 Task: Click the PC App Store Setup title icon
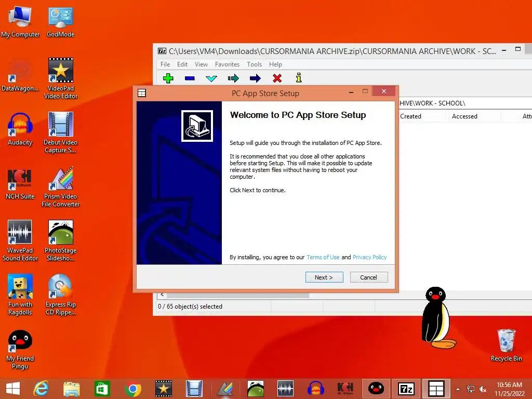click(142, 93)
